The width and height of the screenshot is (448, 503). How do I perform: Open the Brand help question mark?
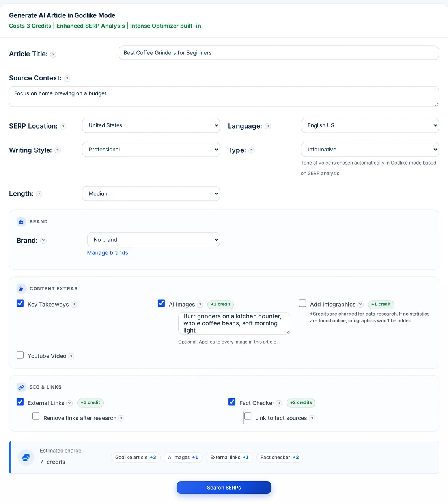43,241
